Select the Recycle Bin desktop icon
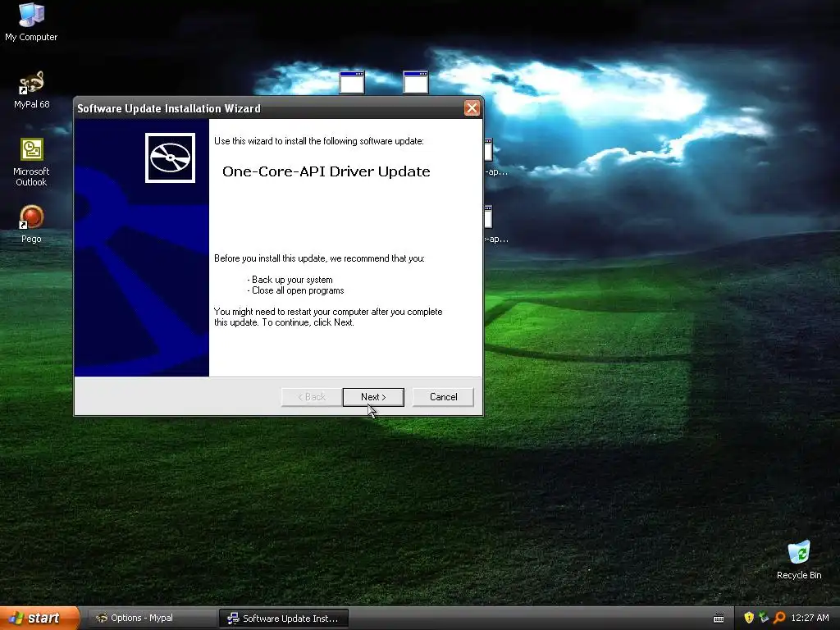The height and width of the screenshot is (630, 840). click(x=799, y=560)
